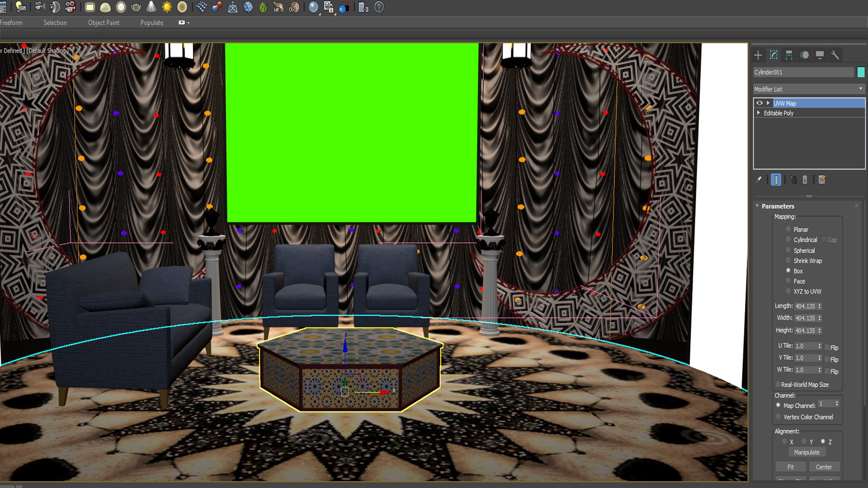Click the Manipulate button

coord(807,452)
